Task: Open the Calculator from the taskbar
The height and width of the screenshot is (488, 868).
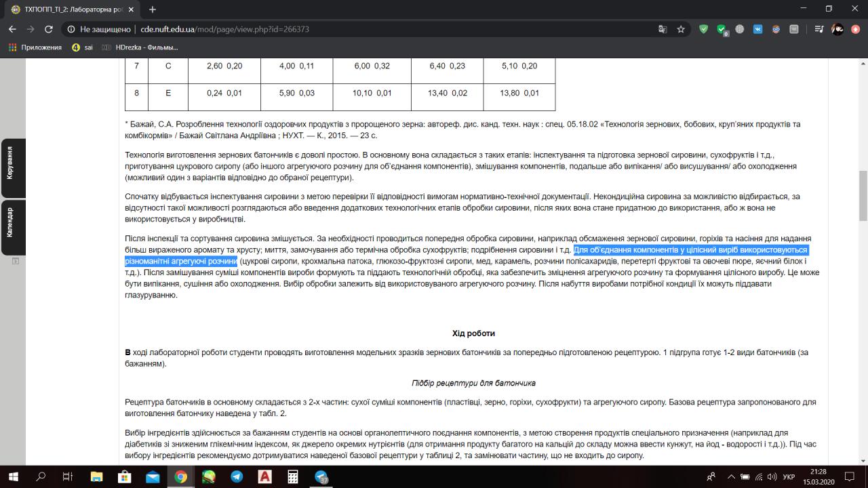Action: (x=293, y=476)
